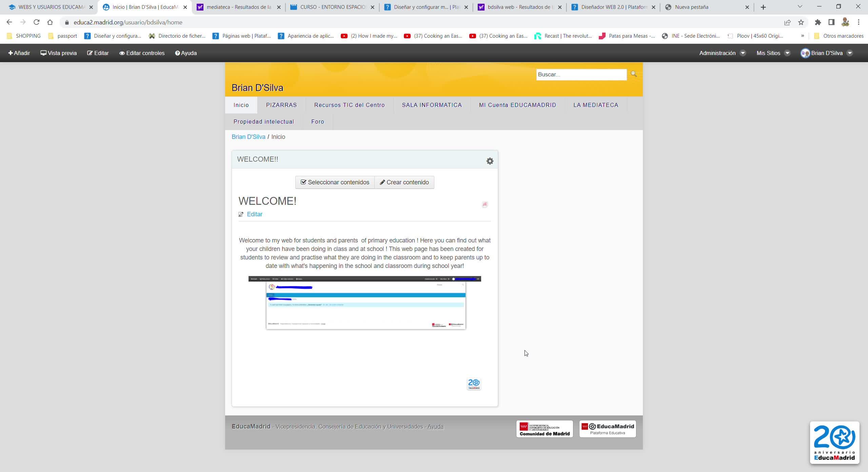
Task: Toggle Editar controles visibility
Action: point(142,53)
